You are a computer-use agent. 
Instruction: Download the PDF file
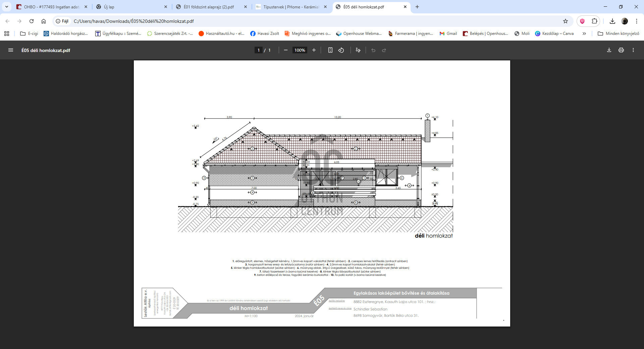609,50
